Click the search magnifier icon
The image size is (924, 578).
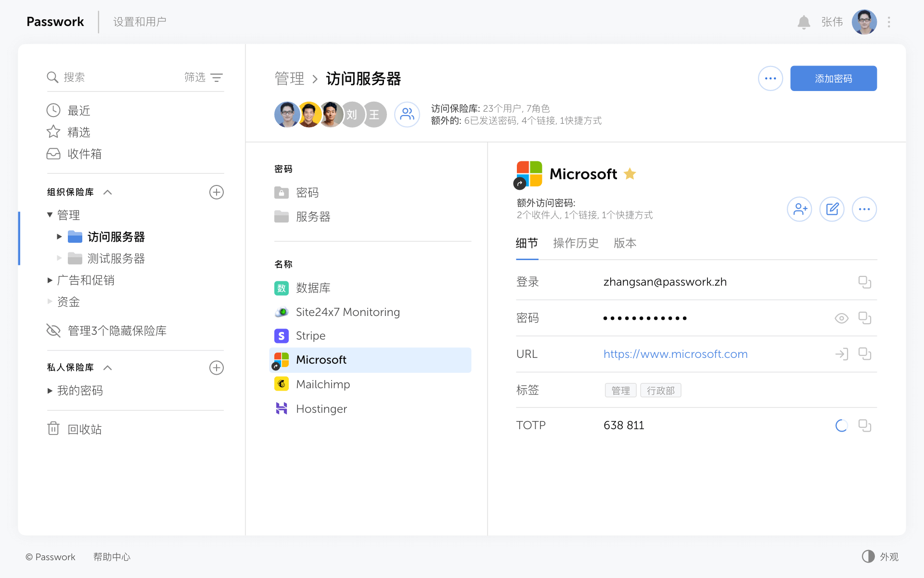pyautogui.click(x=52, y=77)
